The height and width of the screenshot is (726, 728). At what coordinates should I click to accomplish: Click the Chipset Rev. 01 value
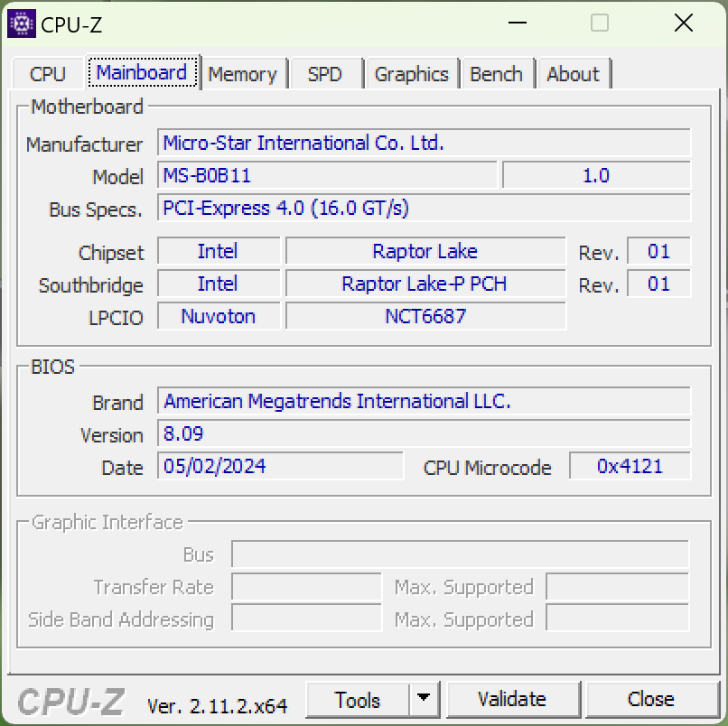[658, 251]
